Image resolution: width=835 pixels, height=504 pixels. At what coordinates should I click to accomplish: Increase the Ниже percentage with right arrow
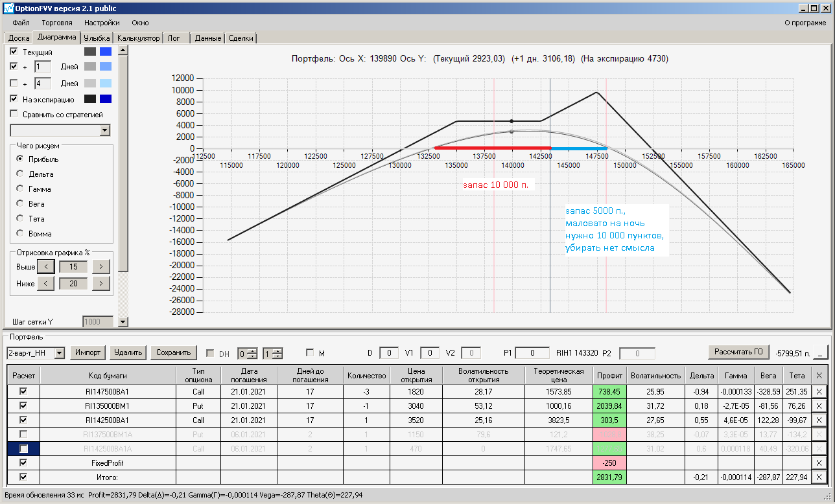pyautogui.click(x=102, y=283)
